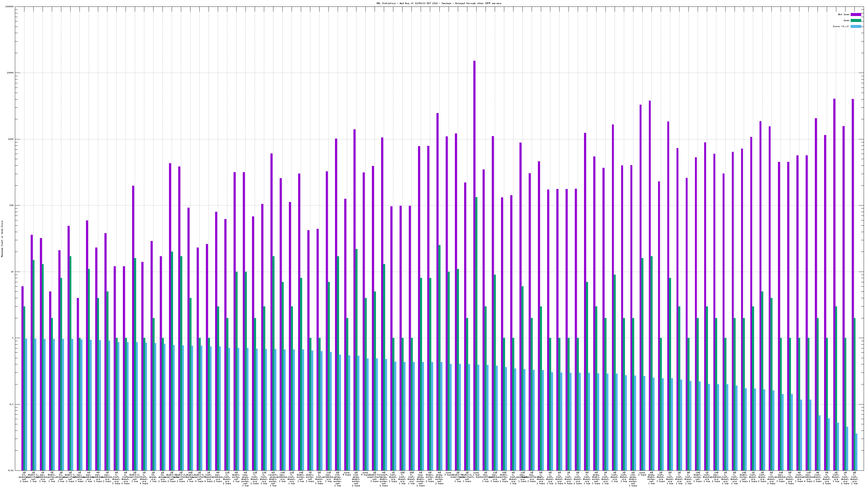Click the 'Not Spam' legend label text
This screenshot has width=868, height=488.
click(x=844, y=14)
